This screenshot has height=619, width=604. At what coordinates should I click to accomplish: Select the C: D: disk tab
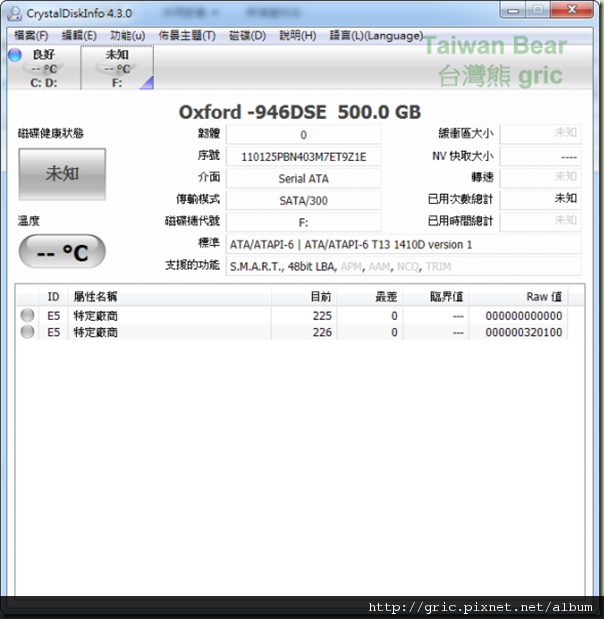[x=43, y=68]
